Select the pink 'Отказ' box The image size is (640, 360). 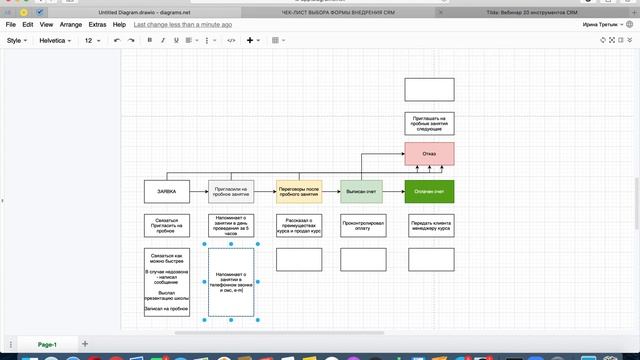[429, 154]
